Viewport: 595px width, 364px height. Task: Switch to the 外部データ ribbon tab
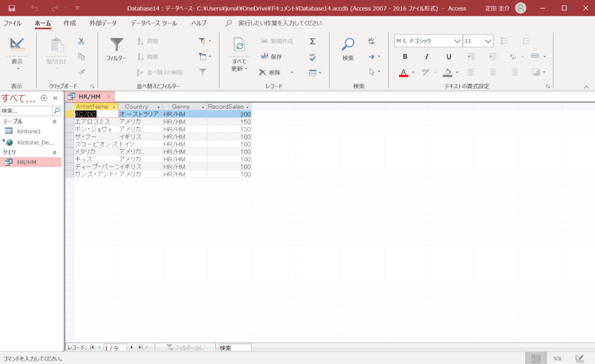[103, 23]
